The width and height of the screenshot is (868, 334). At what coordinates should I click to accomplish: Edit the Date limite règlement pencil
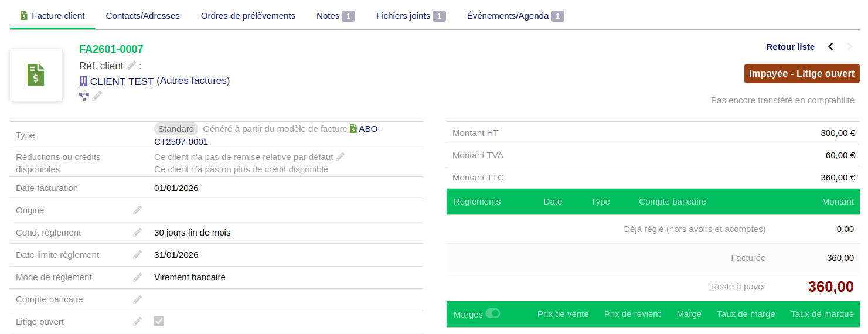tap(137, 255)
